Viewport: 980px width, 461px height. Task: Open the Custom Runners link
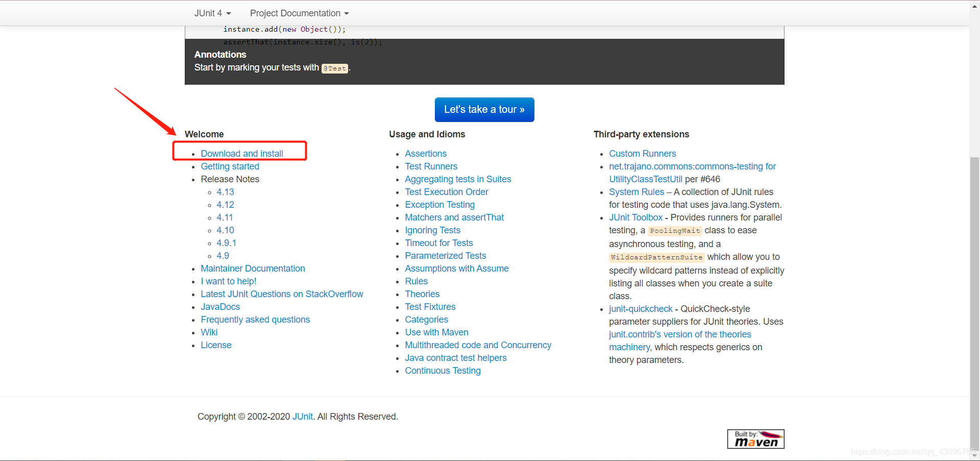pyautogui.click(x=643, y=154)
